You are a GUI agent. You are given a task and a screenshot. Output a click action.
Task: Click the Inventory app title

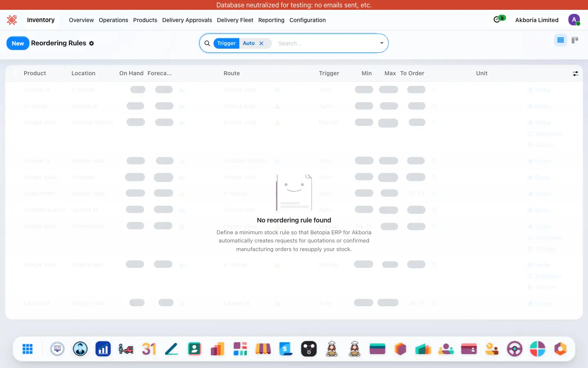point(41,20)
